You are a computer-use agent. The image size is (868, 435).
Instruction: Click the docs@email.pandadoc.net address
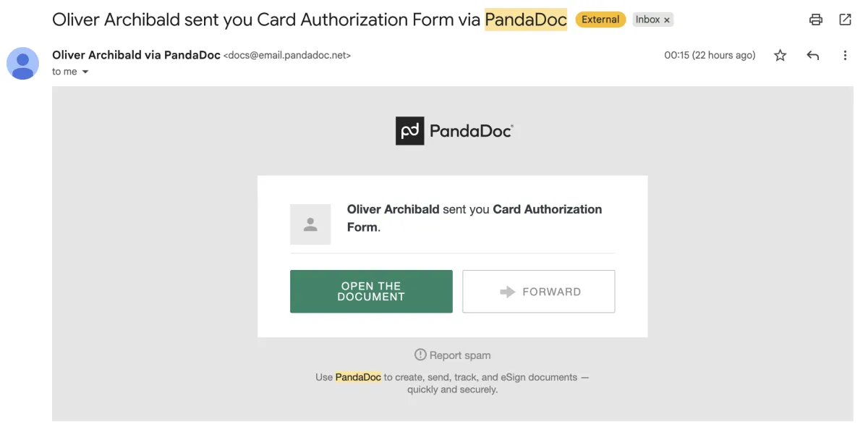point(287,56)
